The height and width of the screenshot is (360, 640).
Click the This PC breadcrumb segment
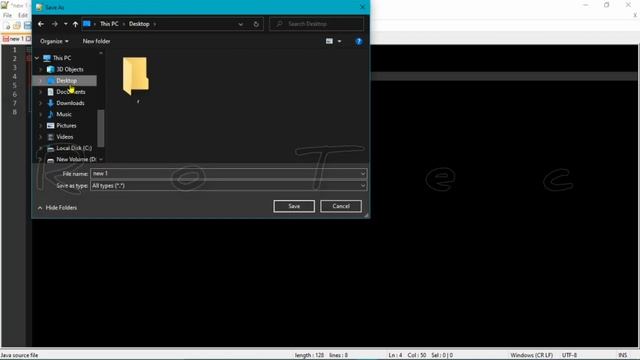109,24
